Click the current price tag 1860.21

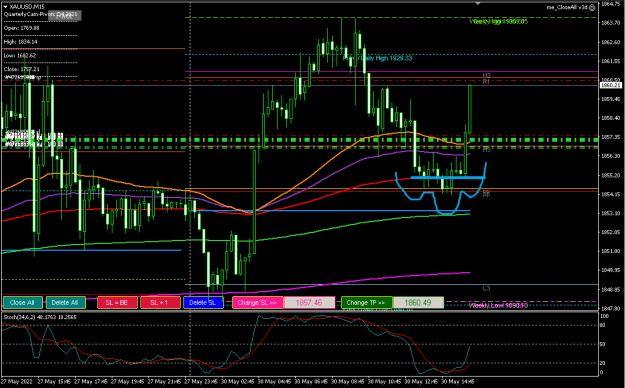(x=611, y=85)
